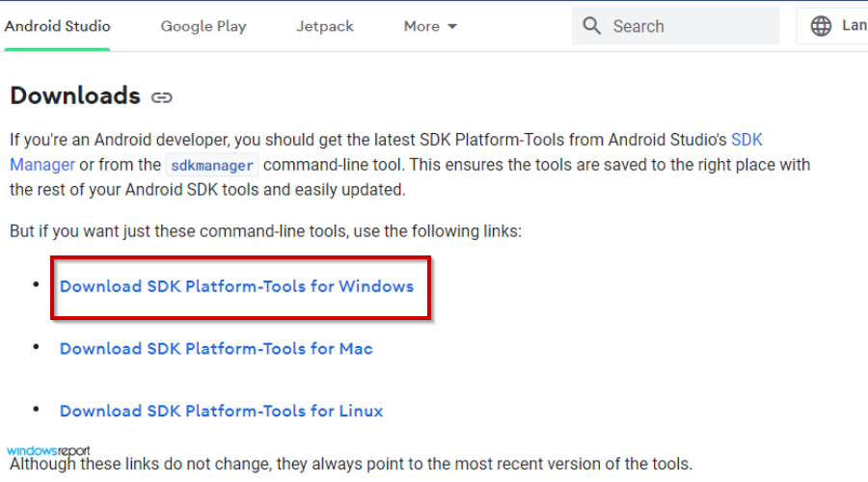
Task: Click the text 'use the following links:'
Action: point(437,231)
